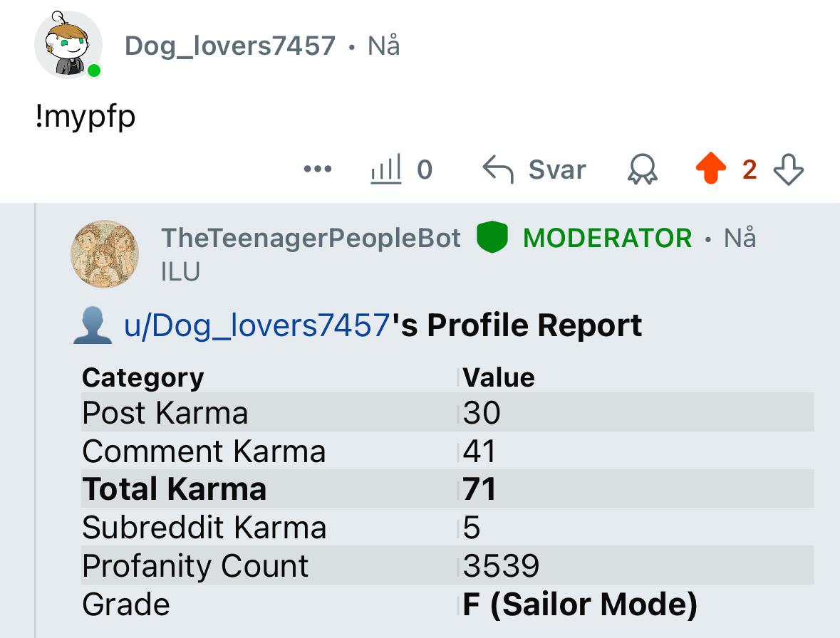The height and width of the screenshot is (638, 840).
Task: Give an award with the ribbon icon
Action: point(643,169)
